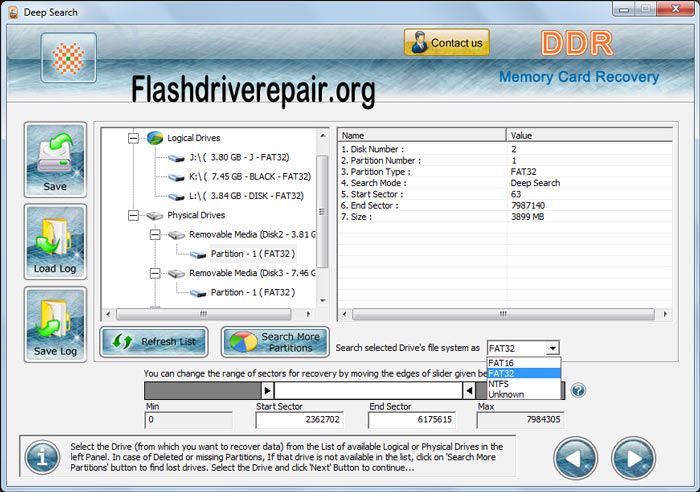This screenshot has height=492, width=700.
Task: Click the Save Log button
Action: coord(55,325)
